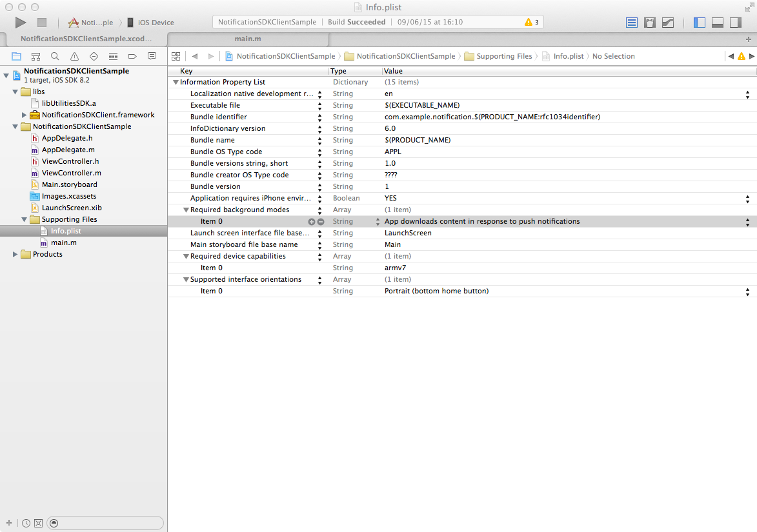Click No Selection in jump bar
The image size is (757, 532).
click(x=613, y=57)
